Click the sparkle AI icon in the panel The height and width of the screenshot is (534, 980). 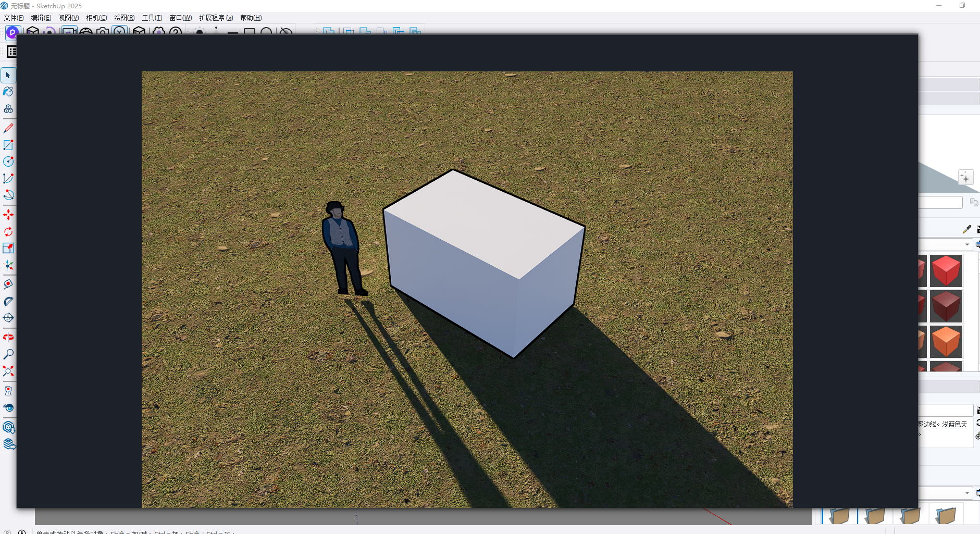(965, 178)
